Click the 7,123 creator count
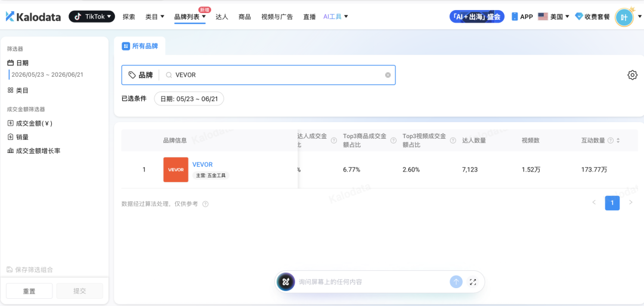The height and width of the screenshot is (306, 644). (470, 170)
